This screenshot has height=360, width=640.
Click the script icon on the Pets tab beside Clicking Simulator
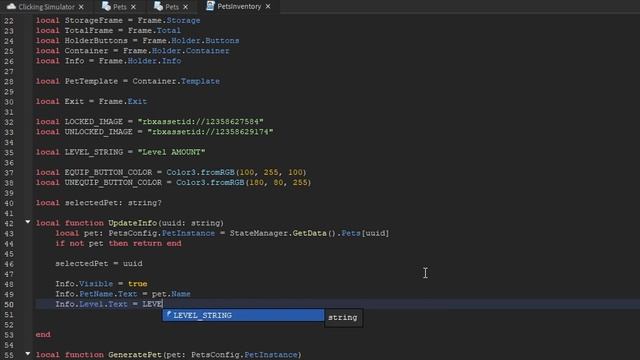coord(106,6)
